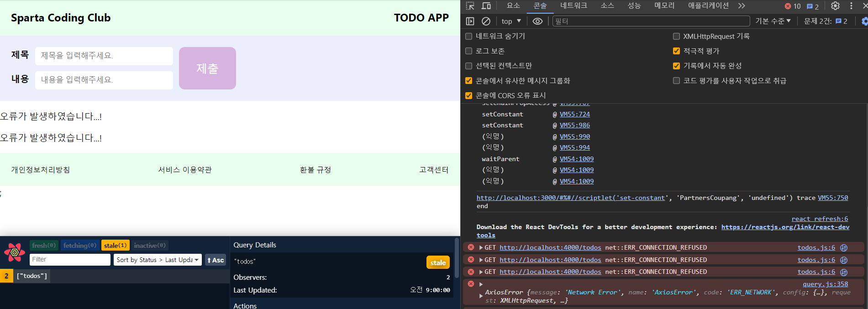Click the React Query flower logo
Screen dimensions: 868x309
(x=15, y=252)
